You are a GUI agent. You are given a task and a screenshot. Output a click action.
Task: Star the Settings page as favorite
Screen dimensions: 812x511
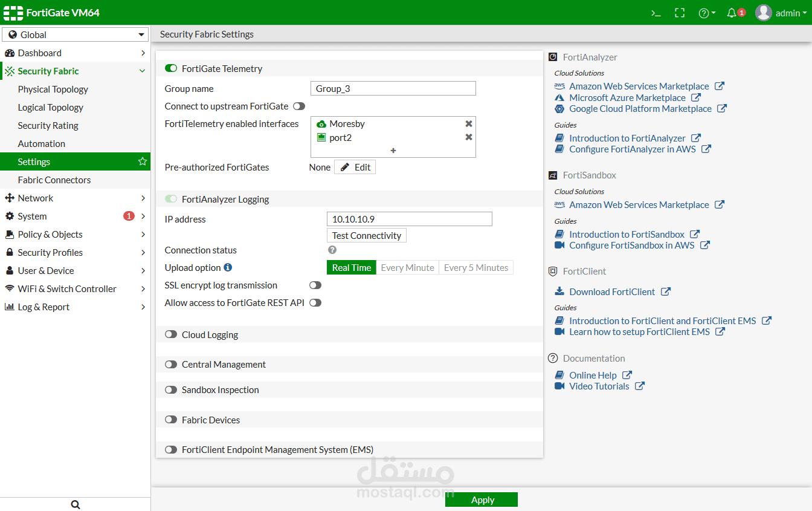coord(142,161)
